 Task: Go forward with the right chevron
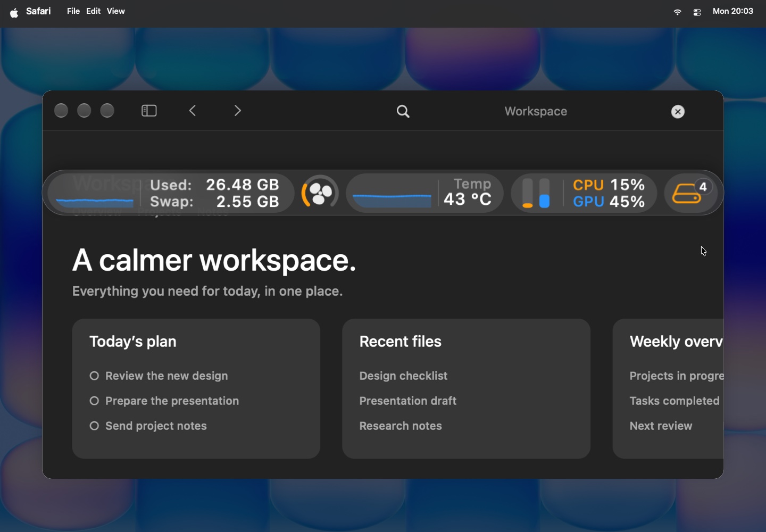click(238, 111)
